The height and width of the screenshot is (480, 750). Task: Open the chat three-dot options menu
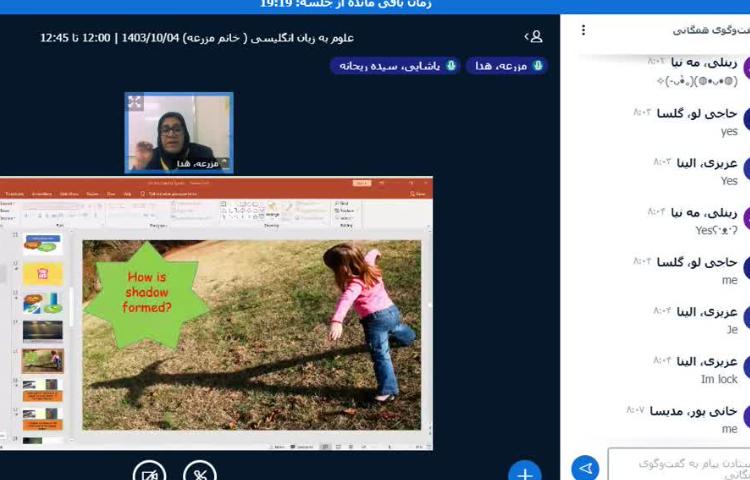click(584, 30)
